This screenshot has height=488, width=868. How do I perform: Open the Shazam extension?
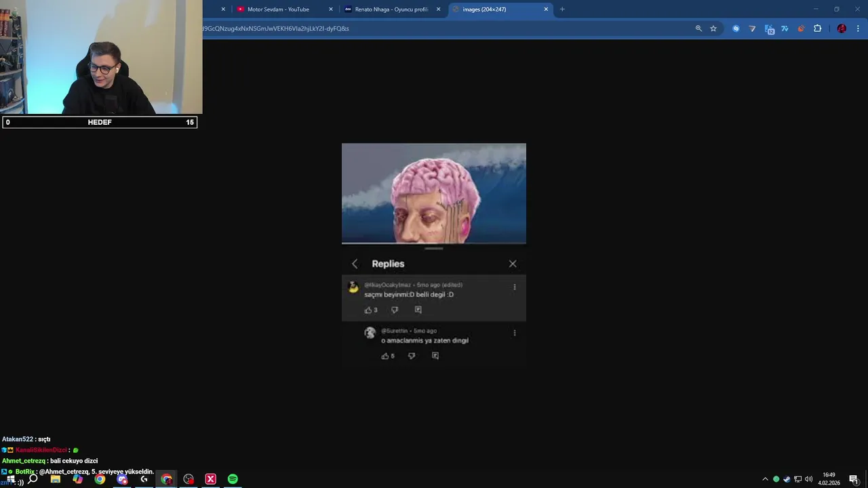click(736, 28)
